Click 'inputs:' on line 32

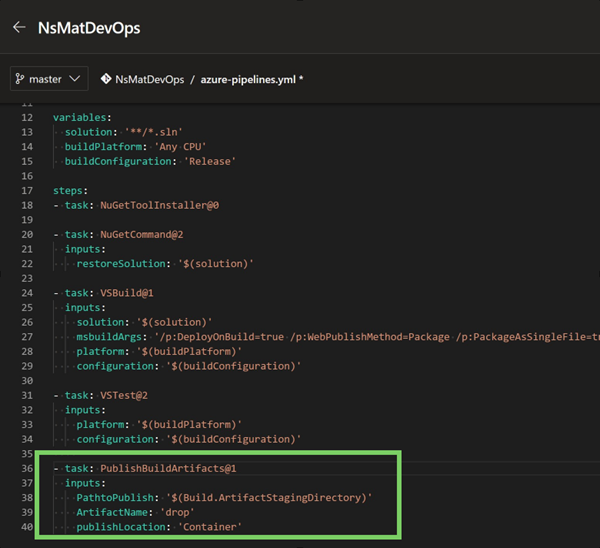[85, 410]
